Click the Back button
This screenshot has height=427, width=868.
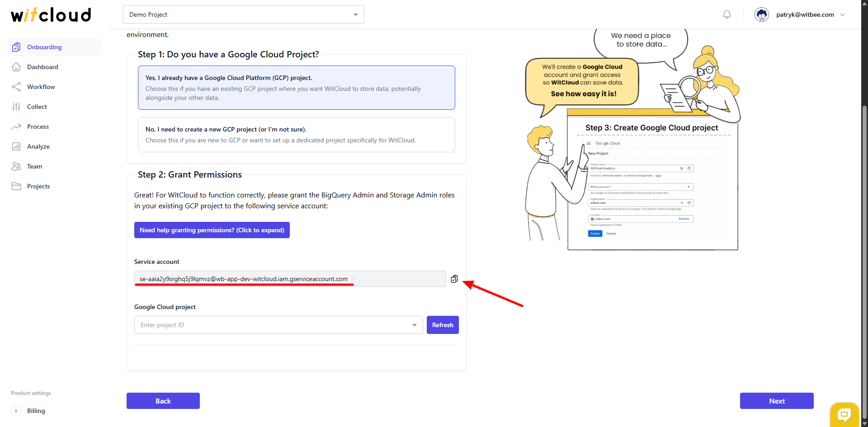pos(163,401)
